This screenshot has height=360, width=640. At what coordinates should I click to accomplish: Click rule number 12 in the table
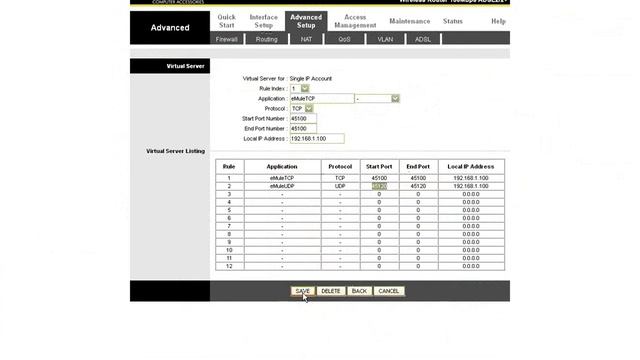coord(229,266)
